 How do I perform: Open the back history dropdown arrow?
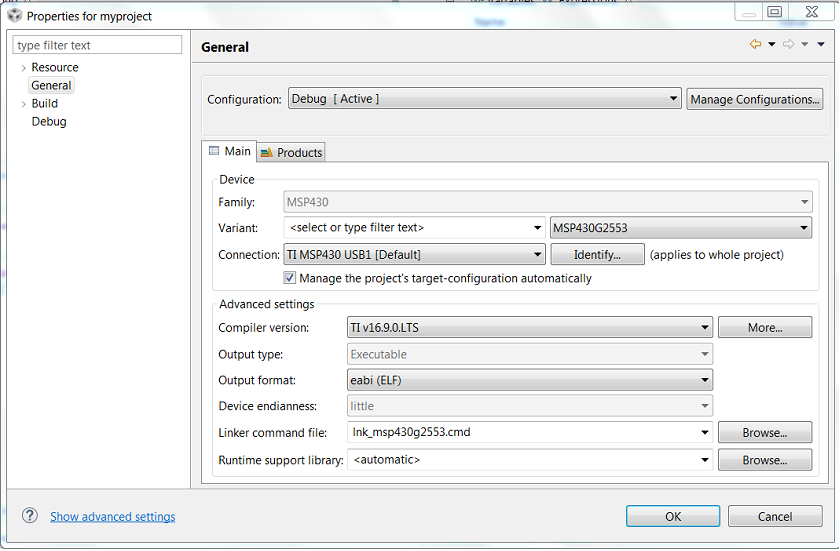click(771, 44)
